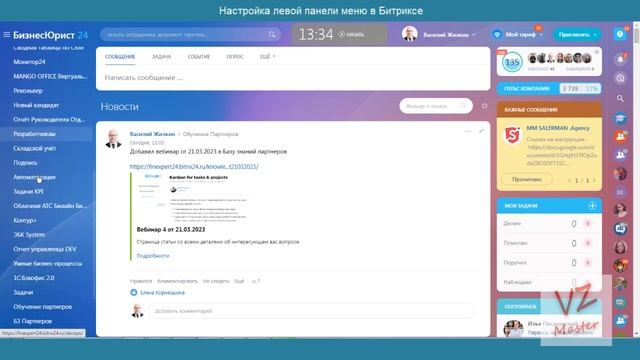Click the Мой тариф diamond icon
This screenshot has width=640, height=360.
click(x=497, y=35)
